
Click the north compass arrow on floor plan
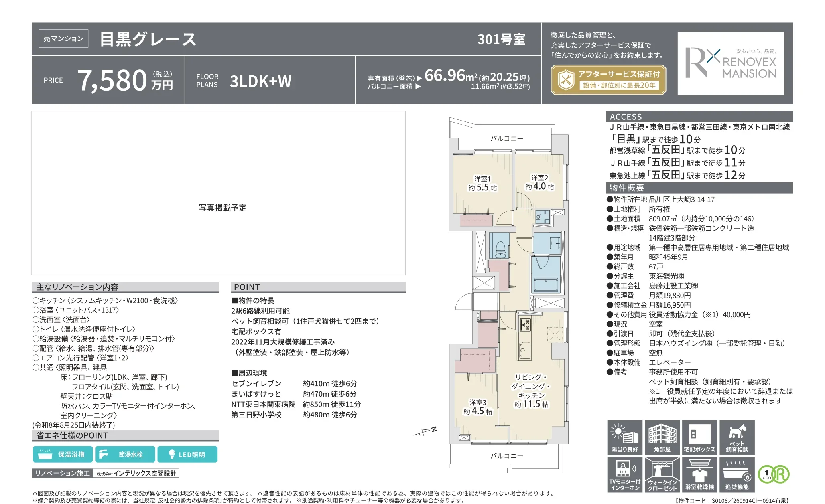[x=425, y=431]
